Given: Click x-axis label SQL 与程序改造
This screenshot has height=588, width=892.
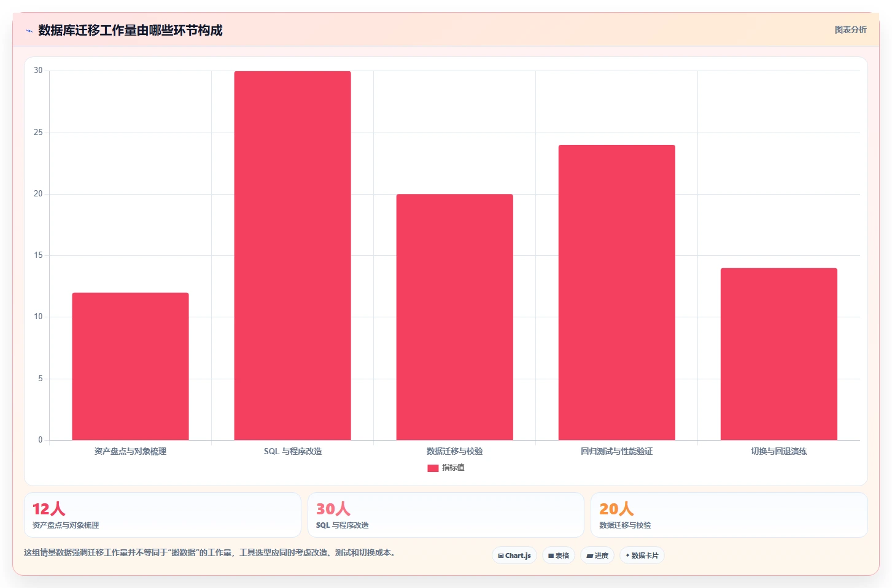Looking at the screenshot, I should point(293,451).
